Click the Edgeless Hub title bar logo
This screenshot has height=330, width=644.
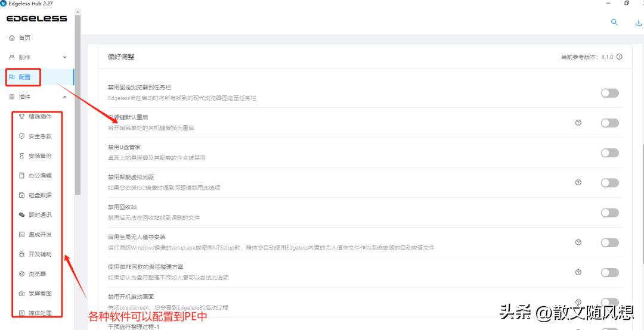(x=4, y=4)
